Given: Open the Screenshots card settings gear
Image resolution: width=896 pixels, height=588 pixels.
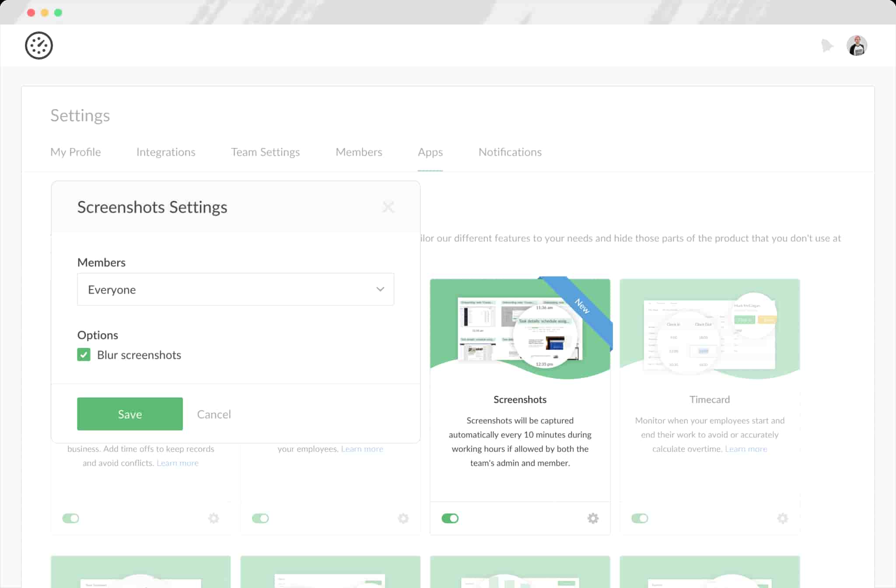Looking at the screenshot, I should 593,518.
